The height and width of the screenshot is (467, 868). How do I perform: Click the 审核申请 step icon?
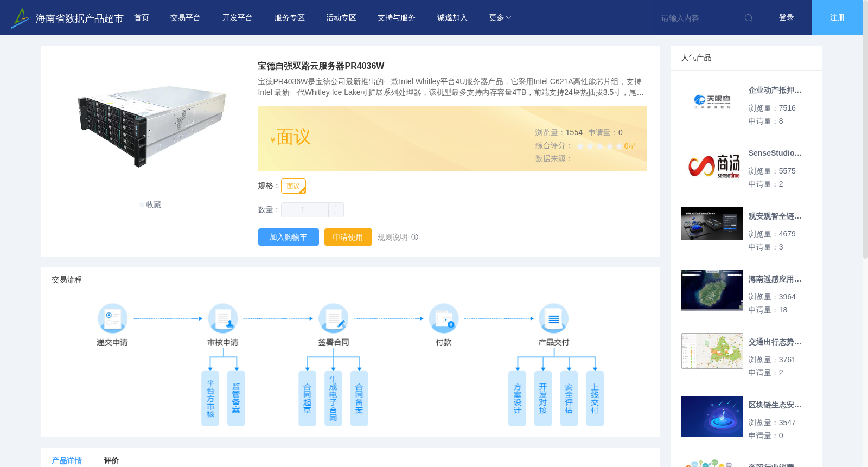[x=223, y=318]
